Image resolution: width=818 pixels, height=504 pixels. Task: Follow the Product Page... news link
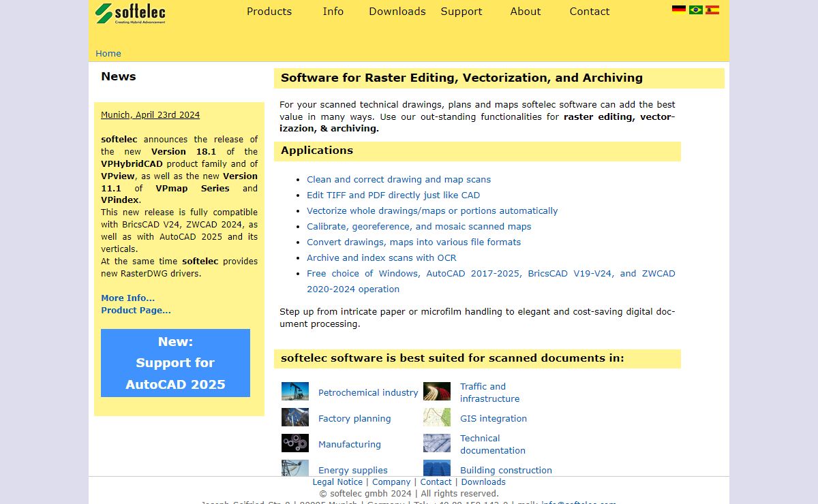(x=136, y=311)
